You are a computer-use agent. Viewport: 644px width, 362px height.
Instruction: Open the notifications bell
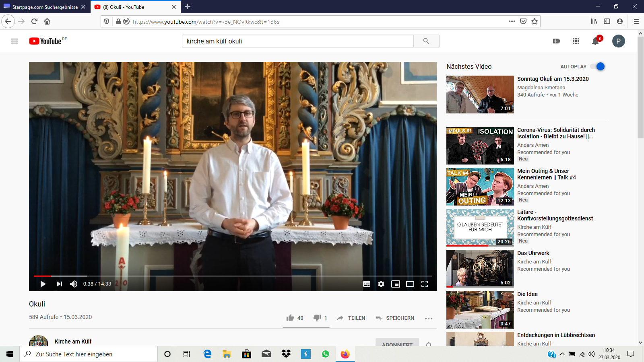click(x=595, y=41)
